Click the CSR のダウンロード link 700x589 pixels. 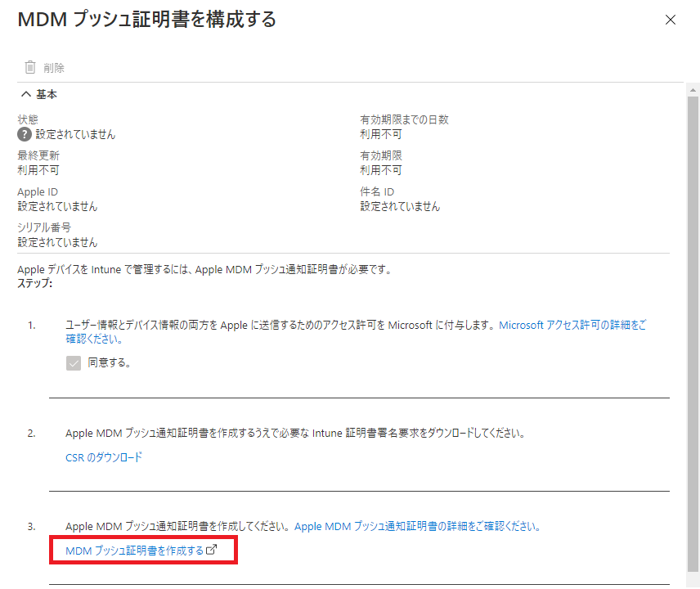point(104,457)
